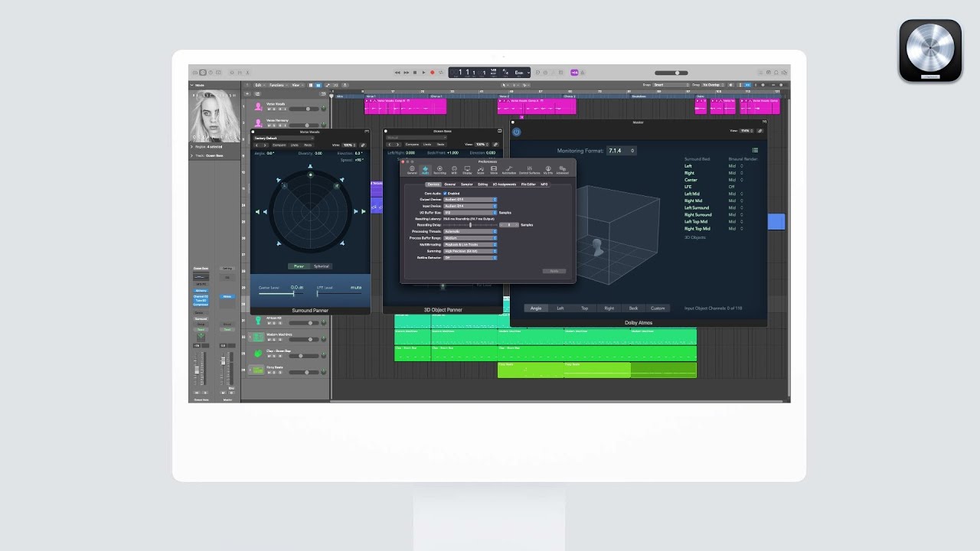Select Custom view in Dolby Atmos
The height and width of the screenshot is (551, 980).
[658, 308]
